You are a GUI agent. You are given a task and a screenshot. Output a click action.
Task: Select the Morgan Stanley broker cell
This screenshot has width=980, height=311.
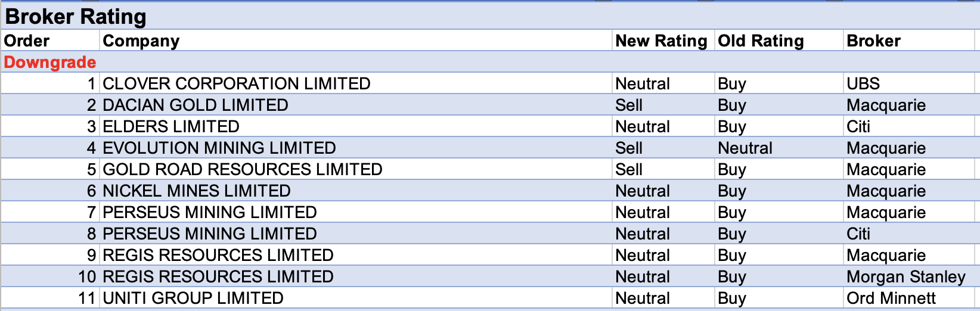point(905,276)
